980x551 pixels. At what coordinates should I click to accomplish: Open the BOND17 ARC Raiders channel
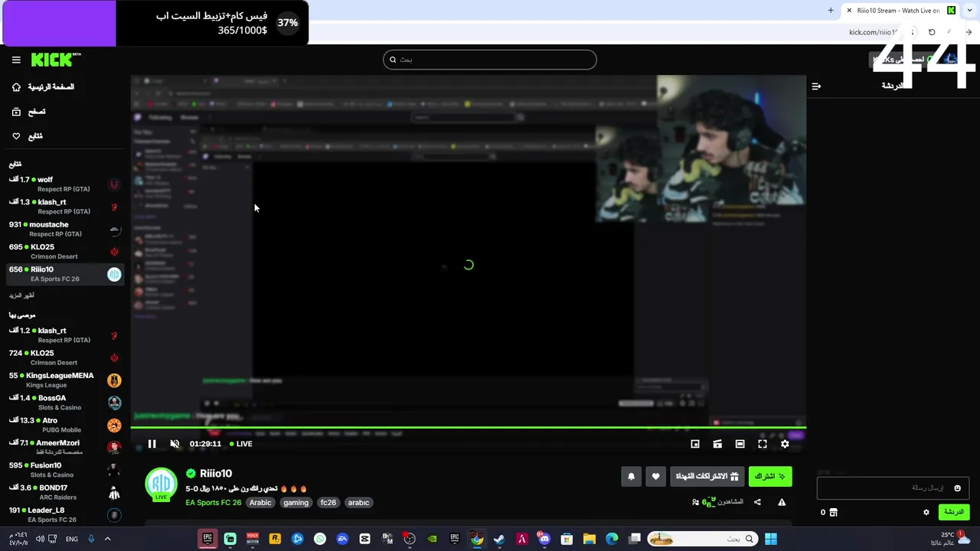coord(65,492)
